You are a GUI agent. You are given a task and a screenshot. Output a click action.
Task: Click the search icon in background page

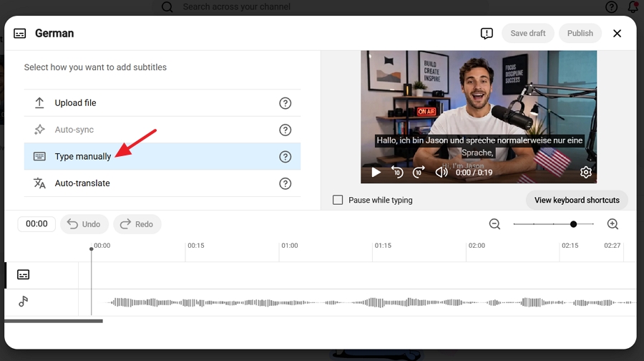[167, 7]
